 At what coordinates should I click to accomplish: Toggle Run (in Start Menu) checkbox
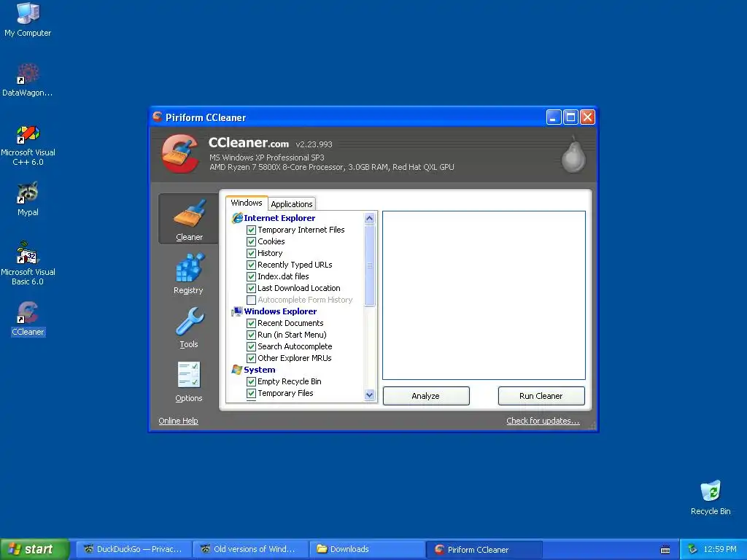click(x=251, y=335)
